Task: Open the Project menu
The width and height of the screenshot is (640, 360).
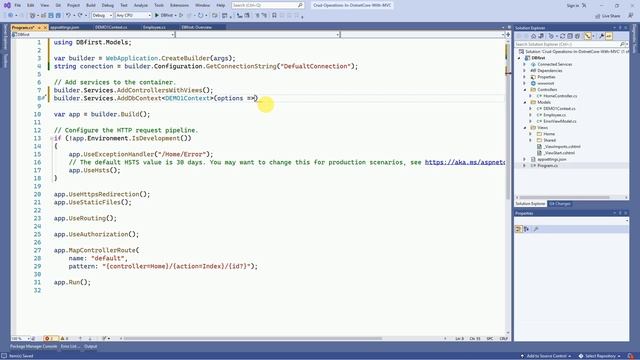Action: click(x=73, y=5)
